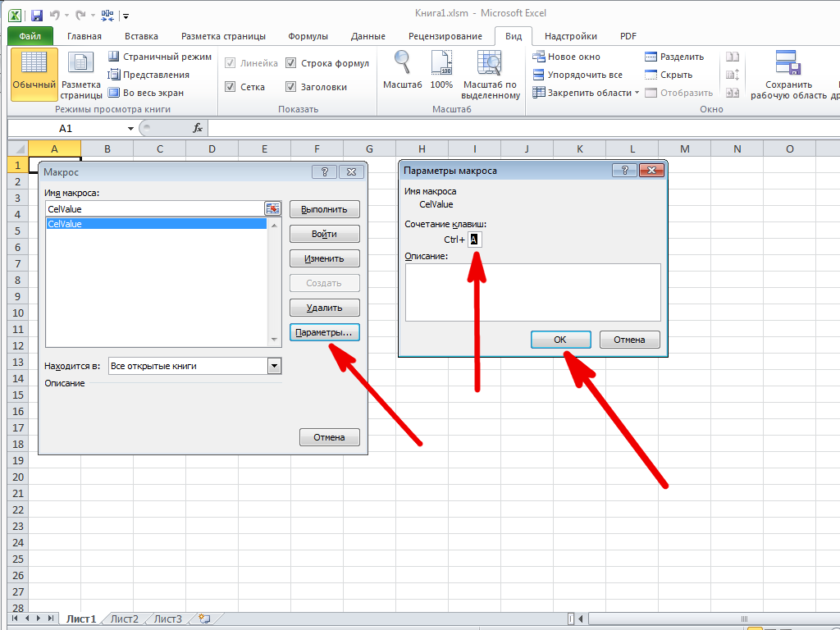Switch to the Данные tab

(368, 36)
